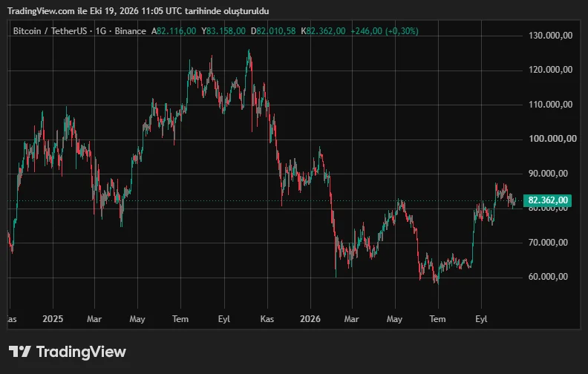588x374 pixels.
Task: Click the 110.000,00 price axis label
Action: click(x=550, y=105)
